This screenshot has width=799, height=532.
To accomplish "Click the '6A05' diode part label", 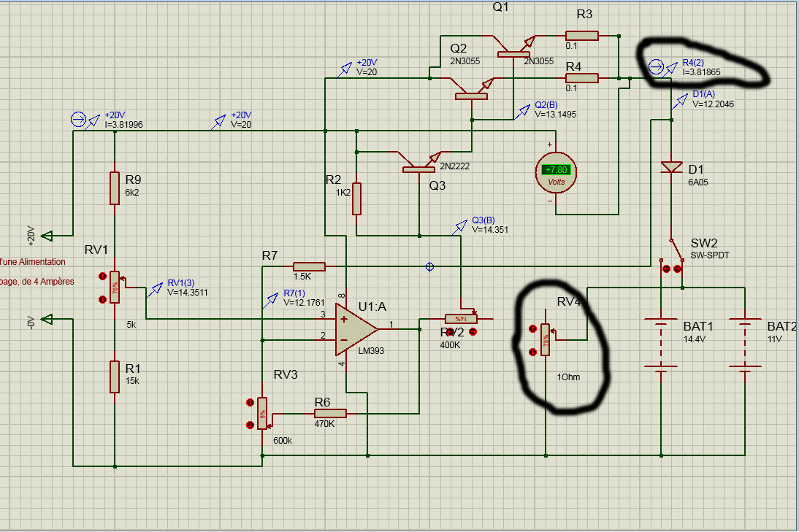I will [x=698, y=182].
